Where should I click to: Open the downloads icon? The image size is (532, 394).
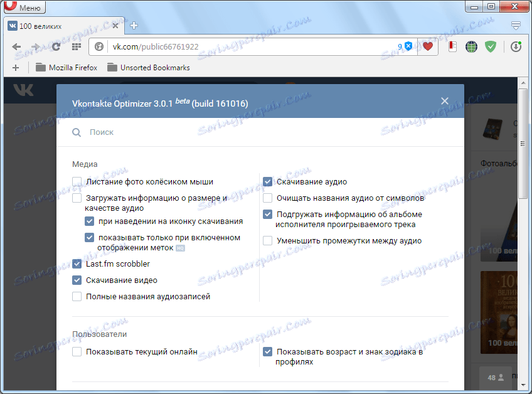[516, 46]
